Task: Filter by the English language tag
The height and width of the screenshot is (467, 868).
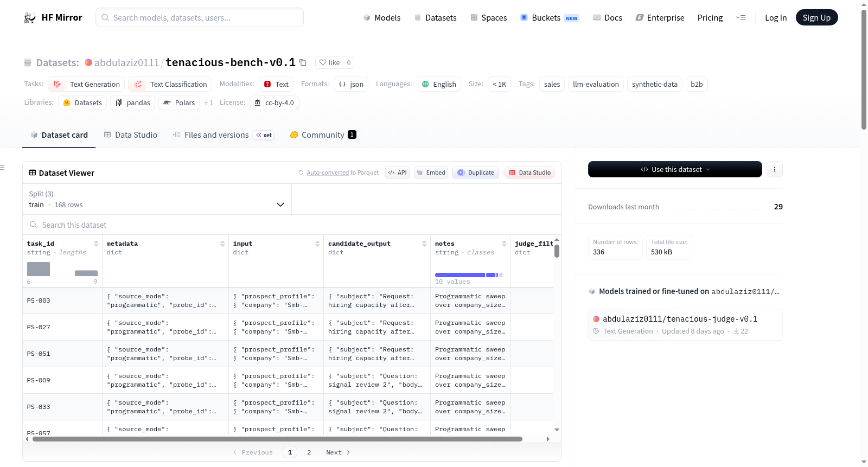Action: pos(439,84)
